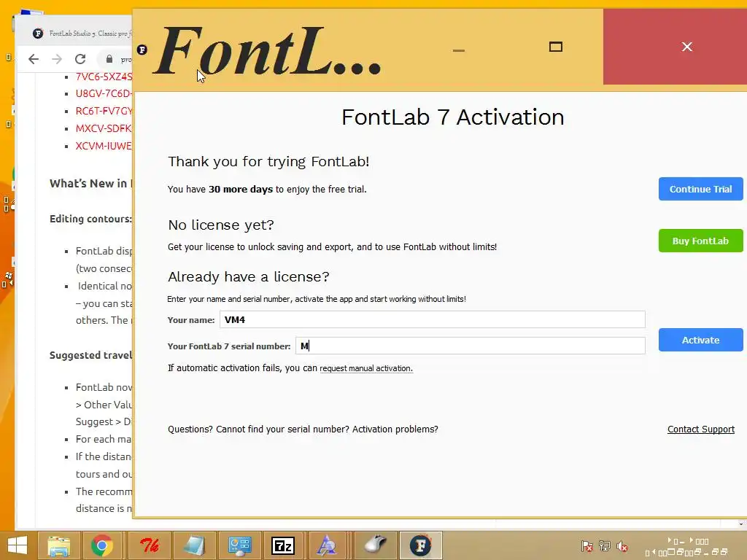Click the Editing contours heading in Chrome
The width and height of the screenshot is (747, 560).
pyautogui.click(x=90, y=219)
